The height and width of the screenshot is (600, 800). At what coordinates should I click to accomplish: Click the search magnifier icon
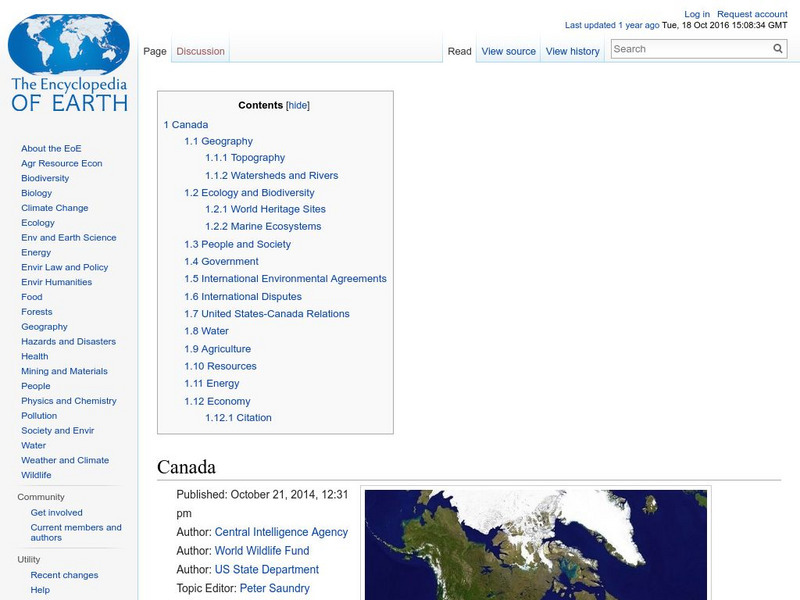tap(778, 49)
